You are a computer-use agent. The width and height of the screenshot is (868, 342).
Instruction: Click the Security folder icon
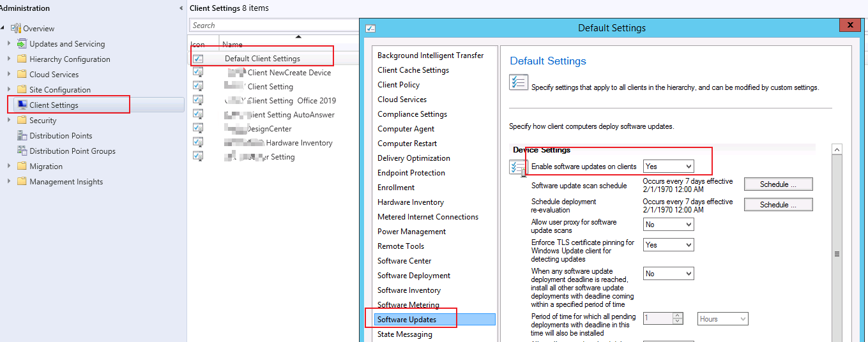pos(22,120)
